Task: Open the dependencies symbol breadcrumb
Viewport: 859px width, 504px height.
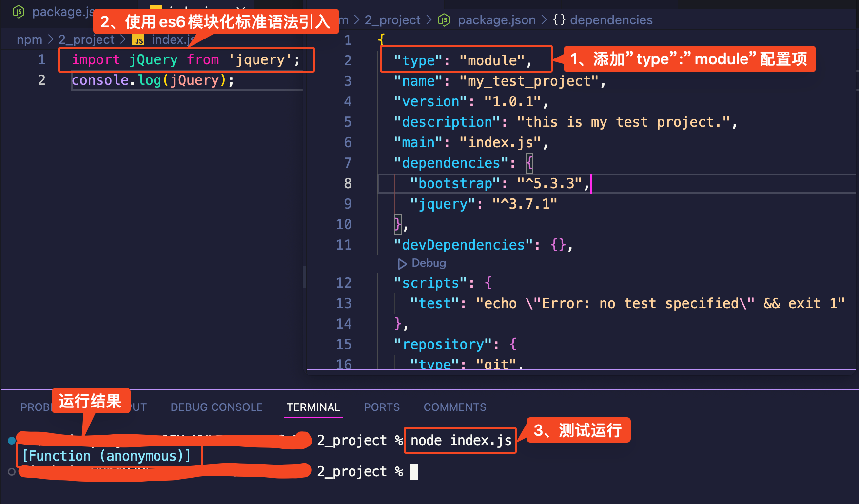Action: (611, 20)
